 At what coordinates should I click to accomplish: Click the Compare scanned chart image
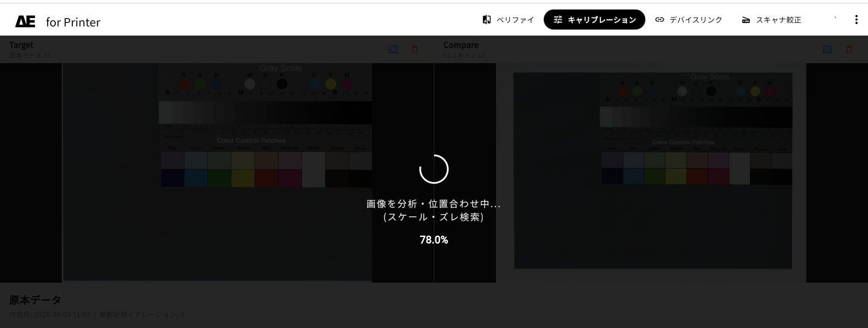[653, 171]
